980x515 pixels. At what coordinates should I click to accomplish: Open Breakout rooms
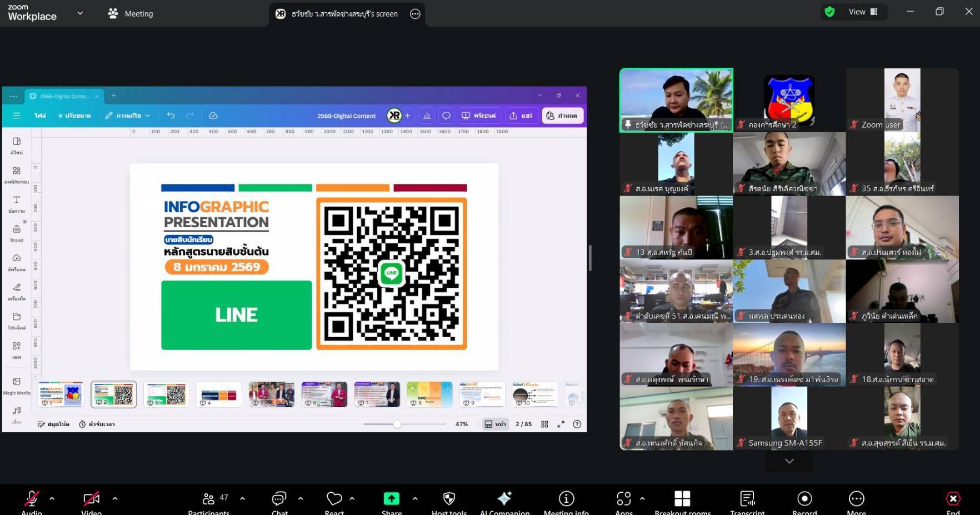point(682,499)
